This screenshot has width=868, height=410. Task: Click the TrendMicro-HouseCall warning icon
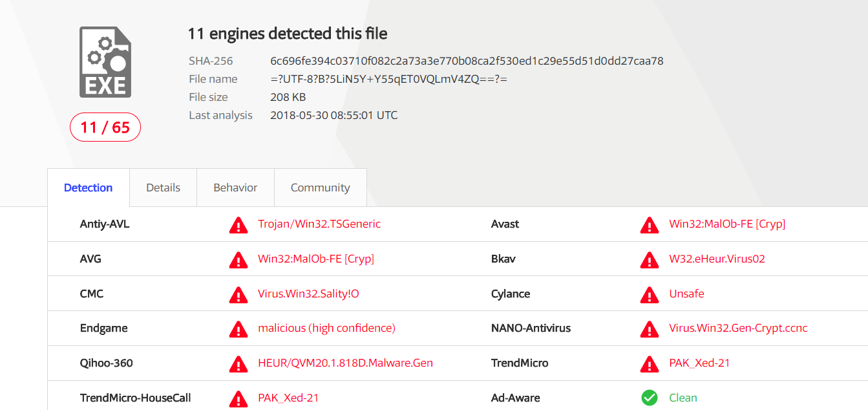(x=238, y=398)
